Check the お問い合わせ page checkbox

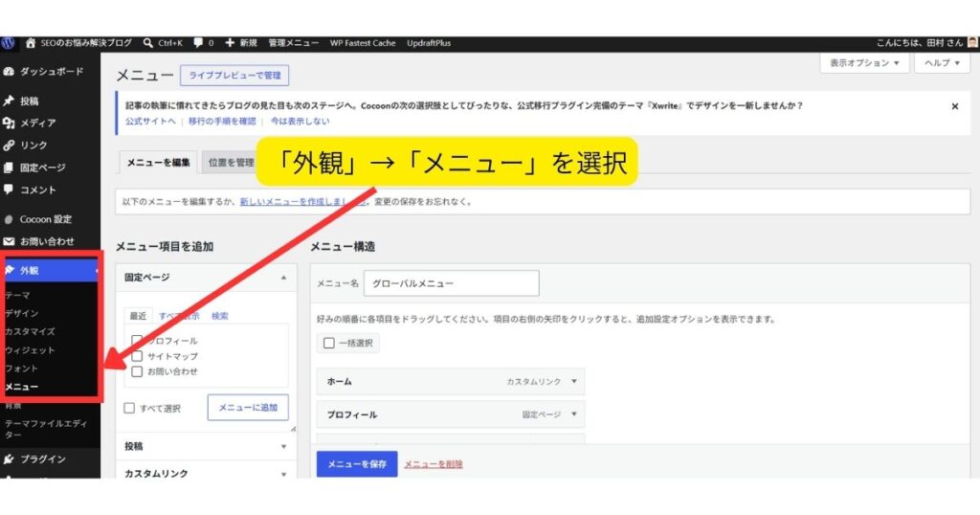tap(137, 371)
